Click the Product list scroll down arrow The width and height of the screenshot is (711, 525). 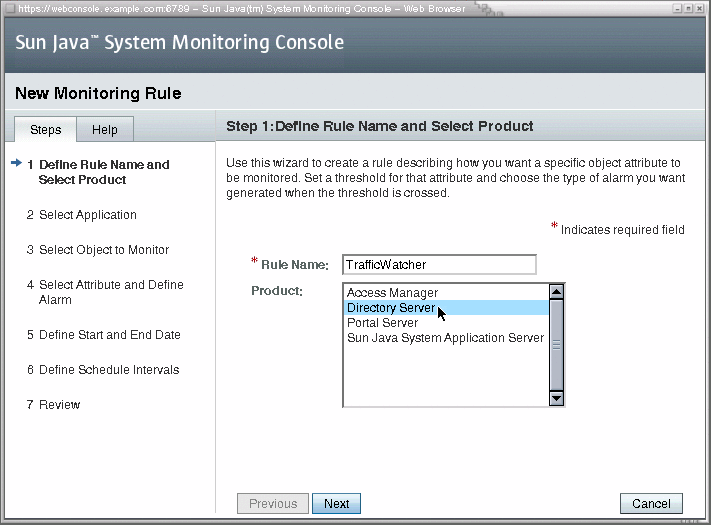[x=556, y=399]
